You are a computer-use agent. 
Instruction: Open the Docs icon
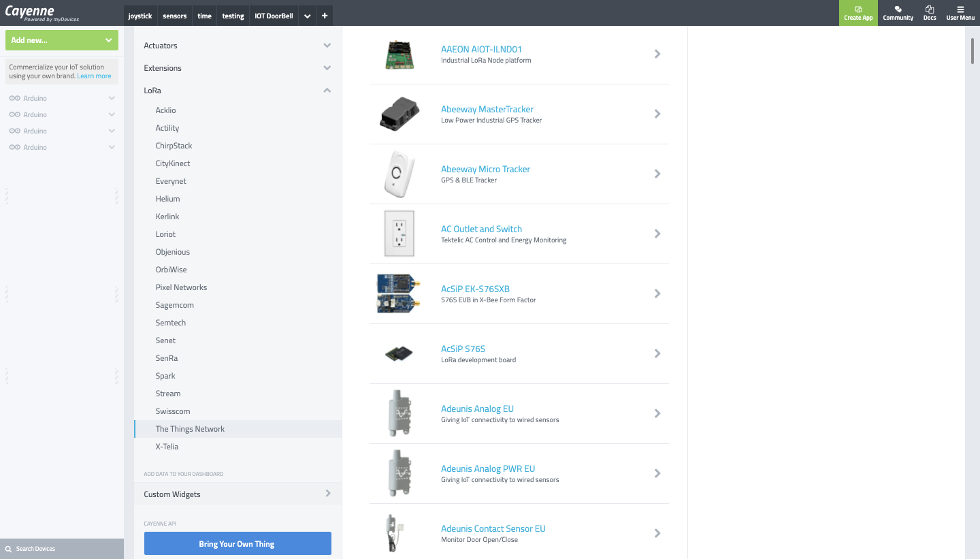(930, 10)
